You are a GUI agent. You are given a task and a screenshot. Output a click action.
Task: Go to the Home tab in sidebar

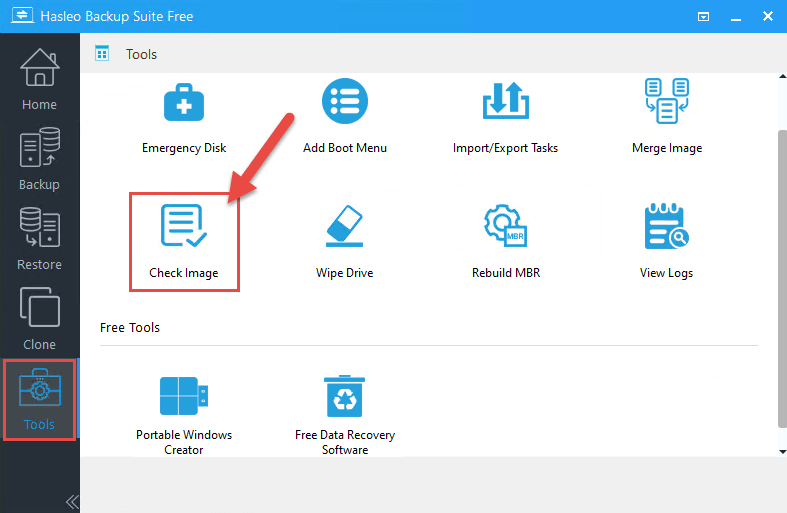[39, 80]
